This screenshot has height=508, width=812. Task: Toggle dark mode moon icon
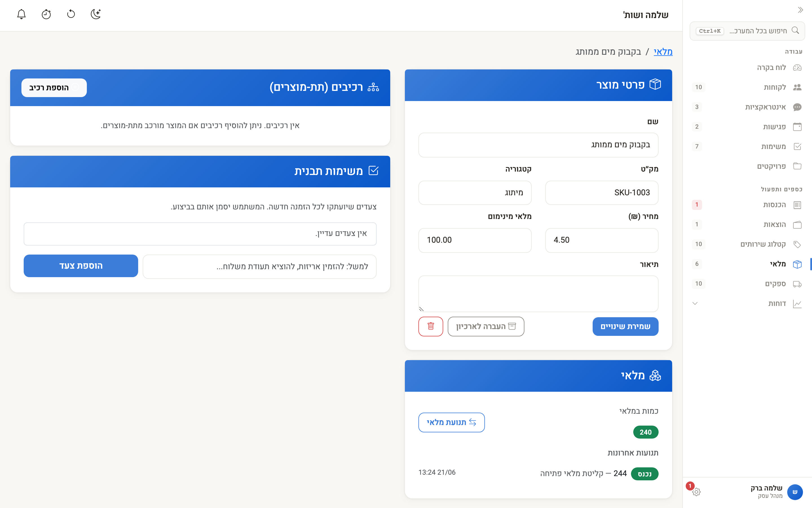pyautogui.click(x=96, y=14)
